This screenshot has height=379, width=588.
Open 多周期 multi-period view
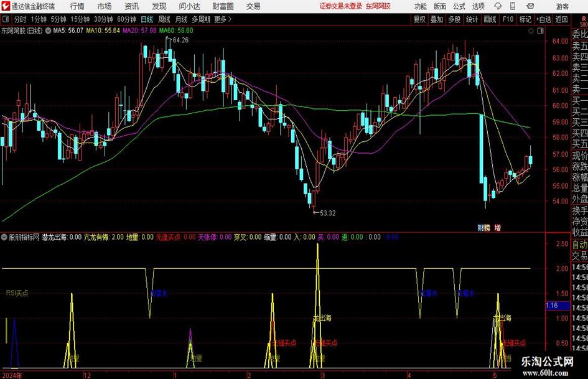click(x=201, y=19)
